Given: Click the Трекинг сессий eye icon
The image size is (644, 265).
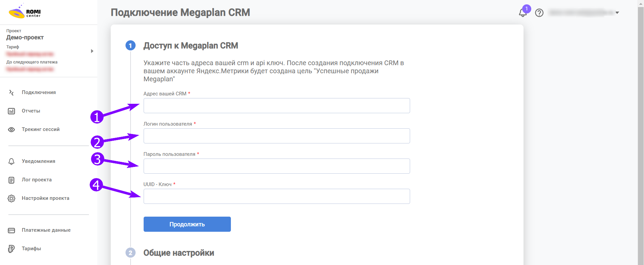Looking at the screenshot, I should pos(11,129).
